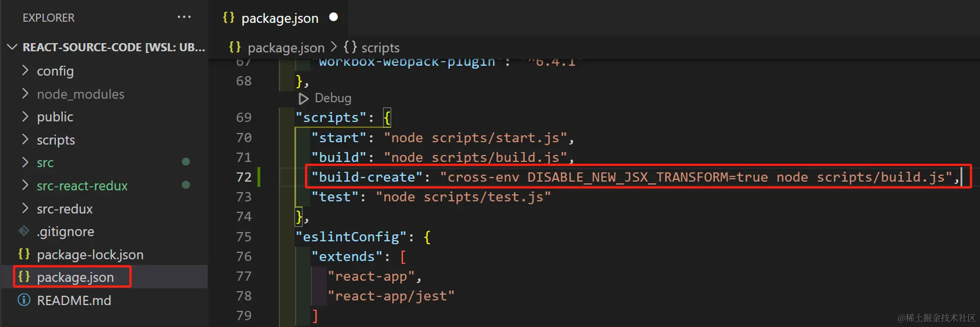
Task: Expand the config folder
Action: [25, 71]
